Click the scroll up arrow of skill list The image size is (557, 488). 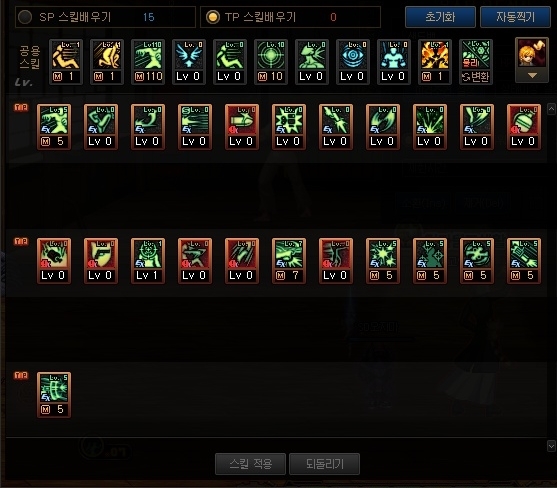[551, 109]
